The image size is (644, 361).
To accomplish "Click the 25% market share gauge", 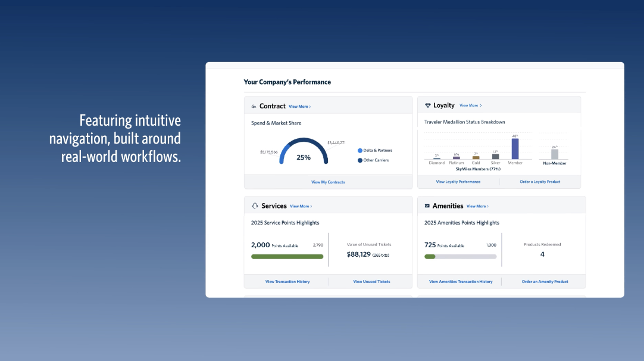I will (304, 153).
